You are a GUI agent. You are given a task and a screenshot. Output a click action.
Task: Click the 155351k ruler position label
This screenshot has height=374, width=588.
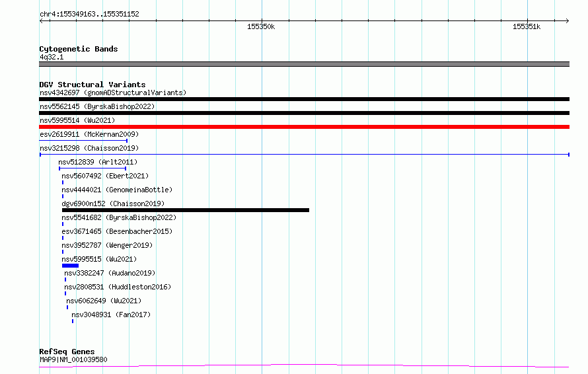point(527,26)
